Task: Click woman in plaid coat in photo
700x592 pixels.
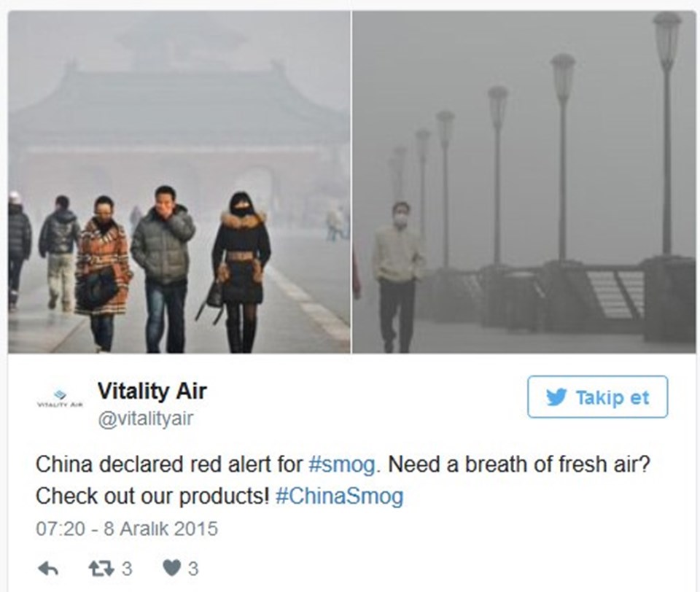Action: 102,273
